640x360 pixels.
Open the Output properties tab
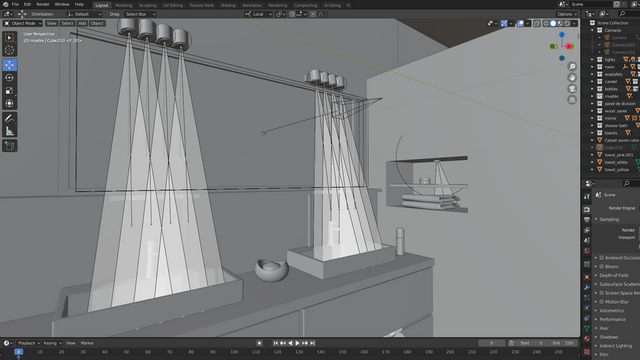pyautogui.click(x=587, y=220)
